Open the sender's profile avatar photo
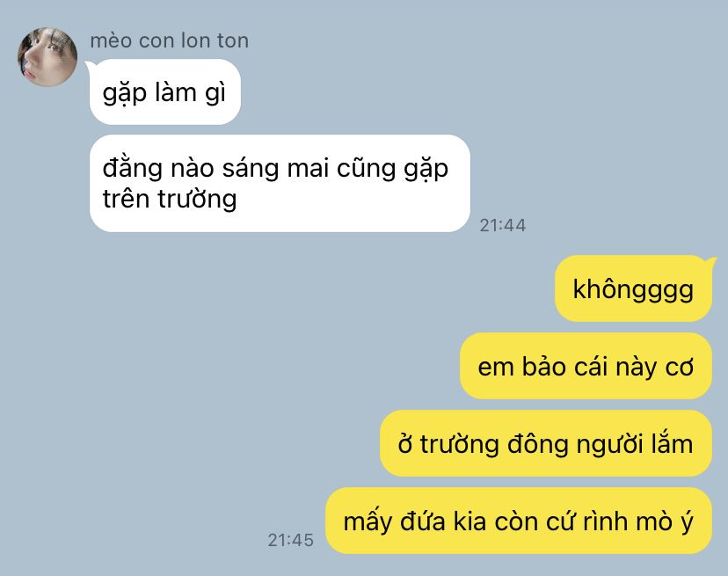The image size is (728, 576). point(47,56)
